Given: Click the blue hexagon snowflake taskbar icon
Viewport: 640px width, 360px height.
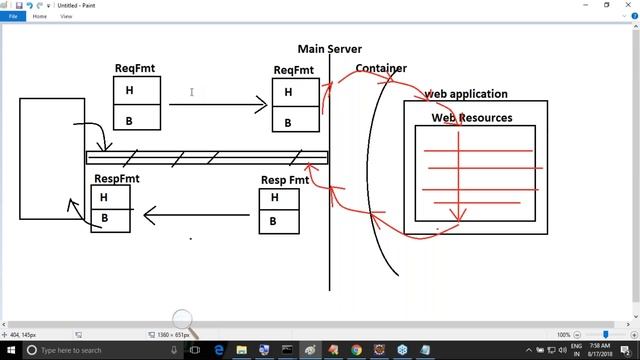Looking at the screenshot, I should pyautogui.click(x=402, y=350).
